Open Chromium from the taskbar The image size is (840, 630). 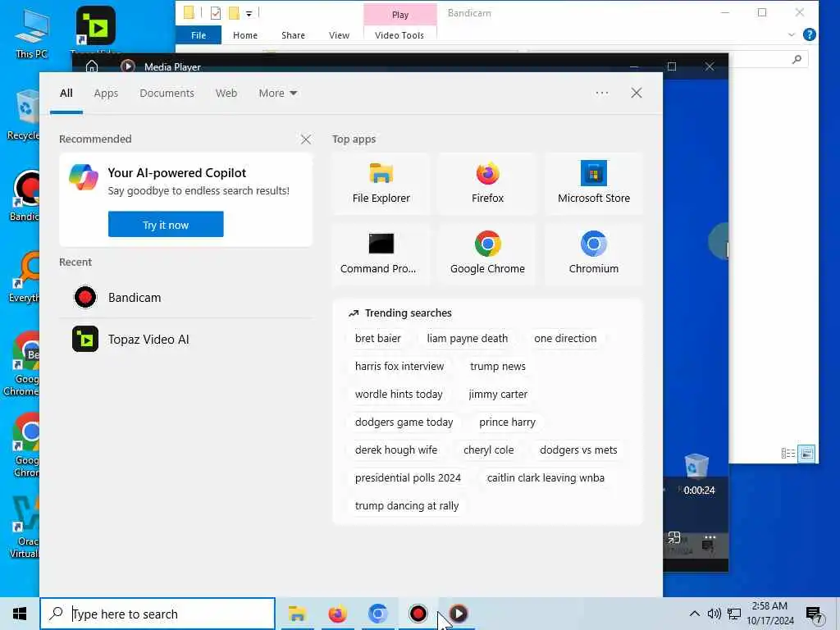[377, 614]
